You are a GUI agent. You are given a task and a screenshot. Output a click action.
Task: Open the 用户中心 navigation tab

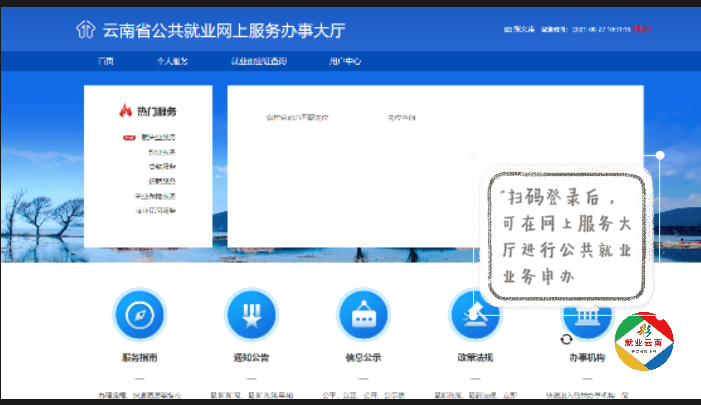(x=345, y=62)
